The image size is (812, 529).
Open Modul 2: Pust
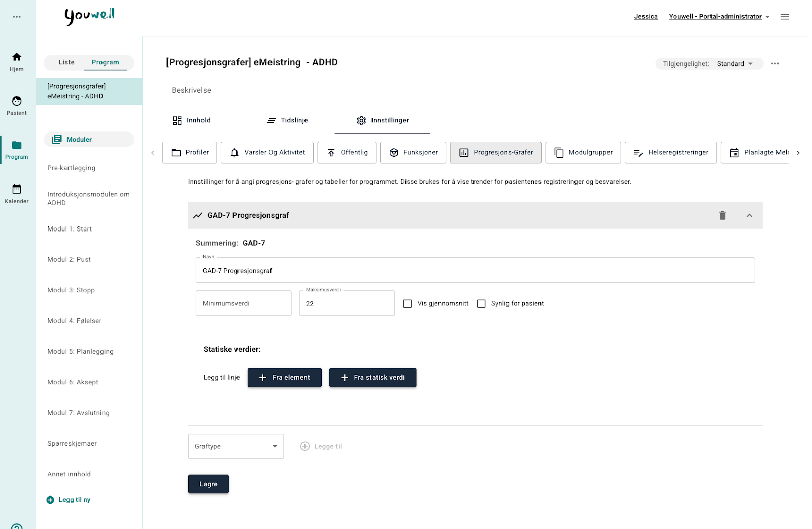[x=69, y=260]
